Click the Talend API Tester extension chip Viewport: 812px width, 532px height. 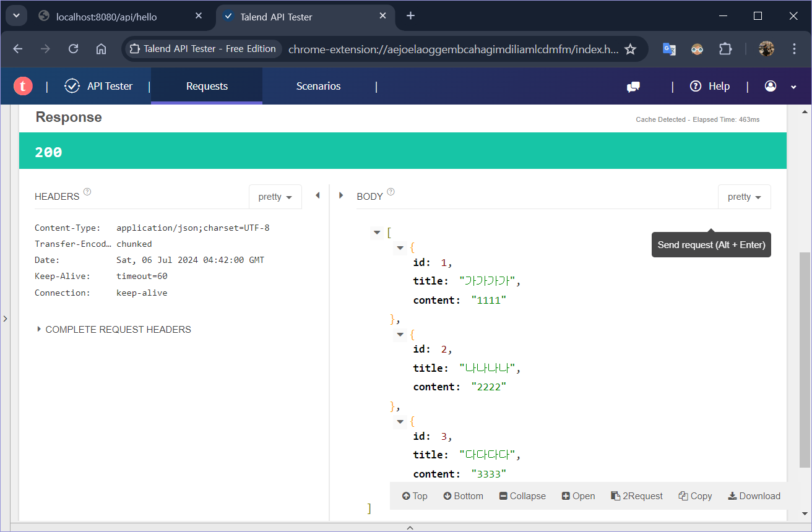point(203,49)
